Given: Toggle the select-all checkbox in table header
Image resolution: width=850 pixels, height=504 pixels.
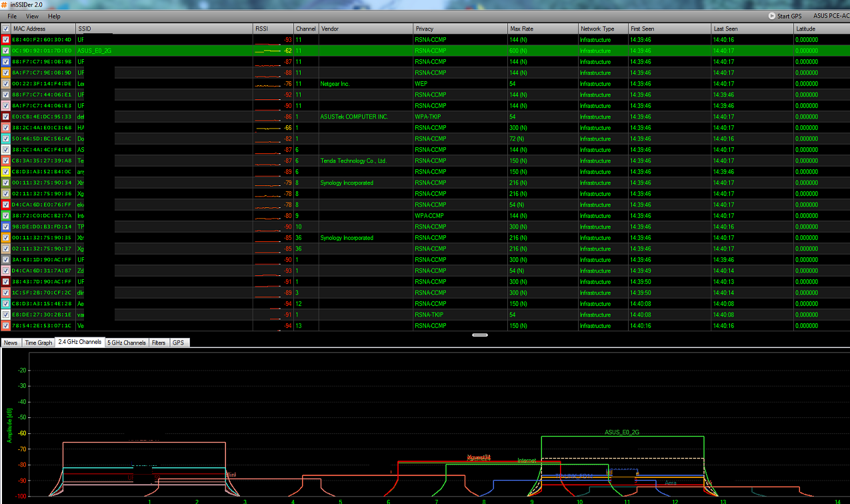Looking at the screenshot, I should point(6,29).
